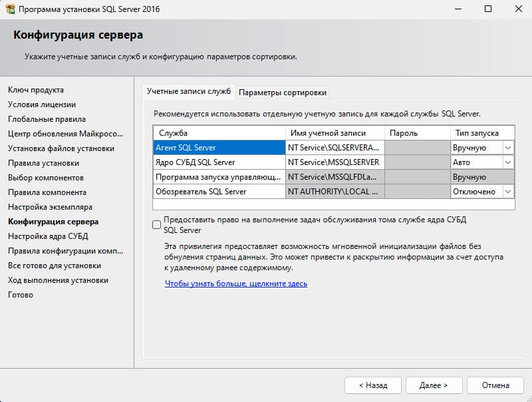Image resolution: width=532 pixels, height=402 pixels.
Task: Select Глобальные правила step in sidebar
Action: pyautogui.click(x=47, y=119)
